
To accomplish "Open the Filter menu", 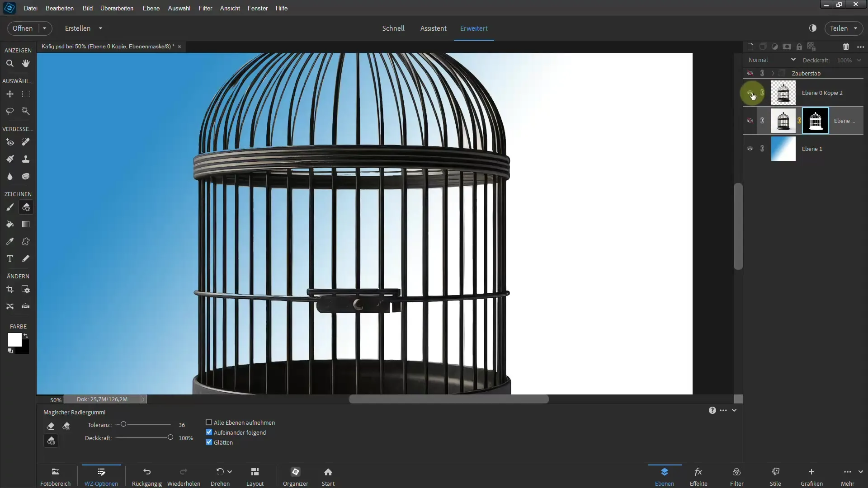I will point(205,8).
